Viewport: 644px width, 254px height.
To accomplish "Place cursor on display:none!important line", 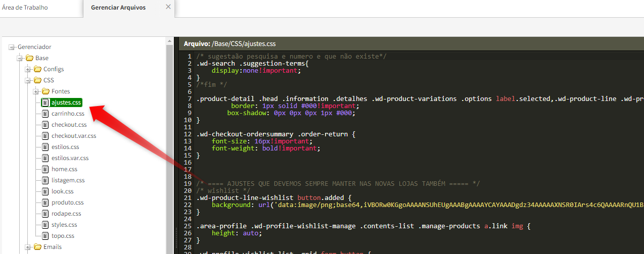I will (x=256, y=71).
